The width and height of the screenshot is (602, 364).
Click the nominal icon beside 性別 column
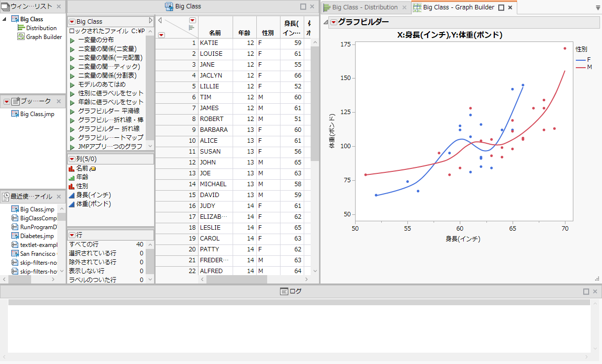pyautogui.click(x=72, y=186)
